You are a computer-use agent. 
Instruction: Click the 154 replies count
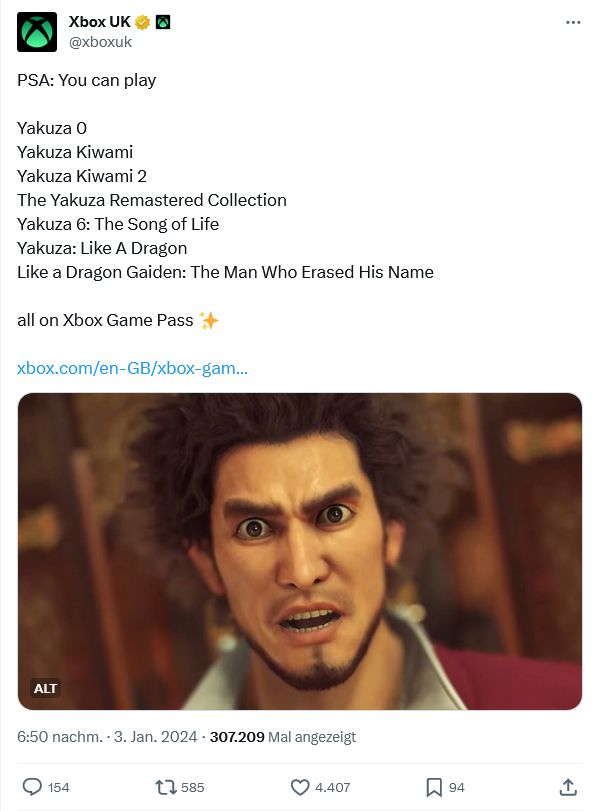click(x=58, y=788)
